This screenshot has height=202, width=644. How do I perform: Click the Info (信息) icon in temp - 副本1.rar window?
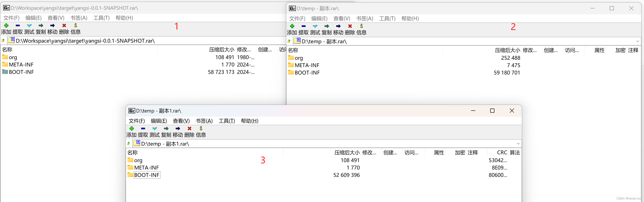tap(201, 129)
